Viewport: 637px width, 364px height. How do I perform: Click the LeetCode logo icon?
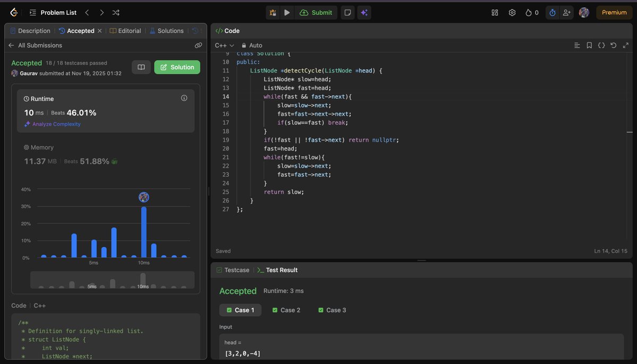tap(14, 12)
